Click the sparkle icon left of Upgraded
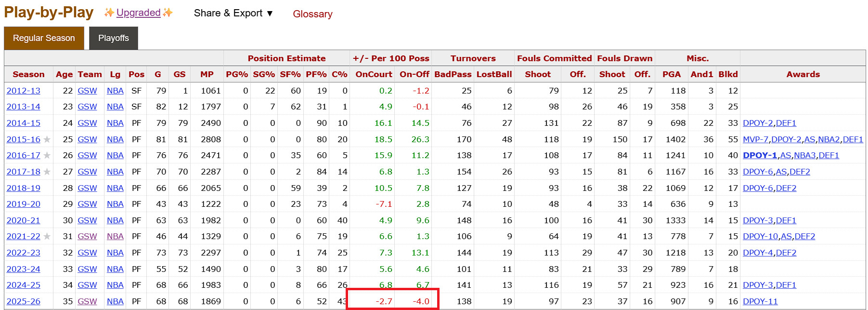This screenshot has height=310, width=868. click(x=109, y=13)
